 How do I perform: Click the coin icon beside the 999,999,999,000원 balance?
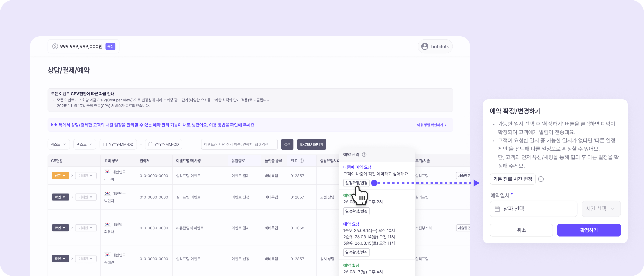(x=55, y=46)
